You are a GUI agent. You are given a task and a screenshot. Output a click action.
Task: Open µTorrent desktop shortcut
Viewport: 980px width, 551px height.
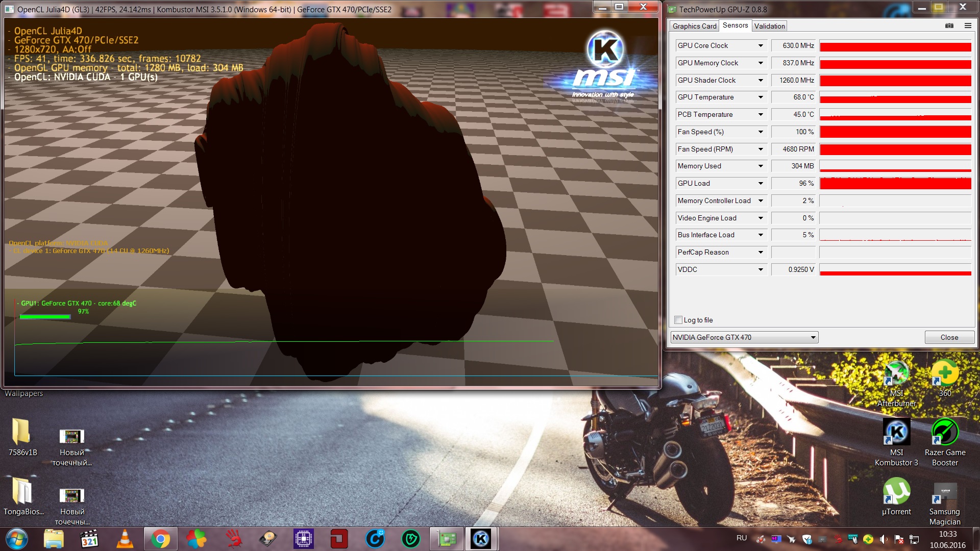896,492
